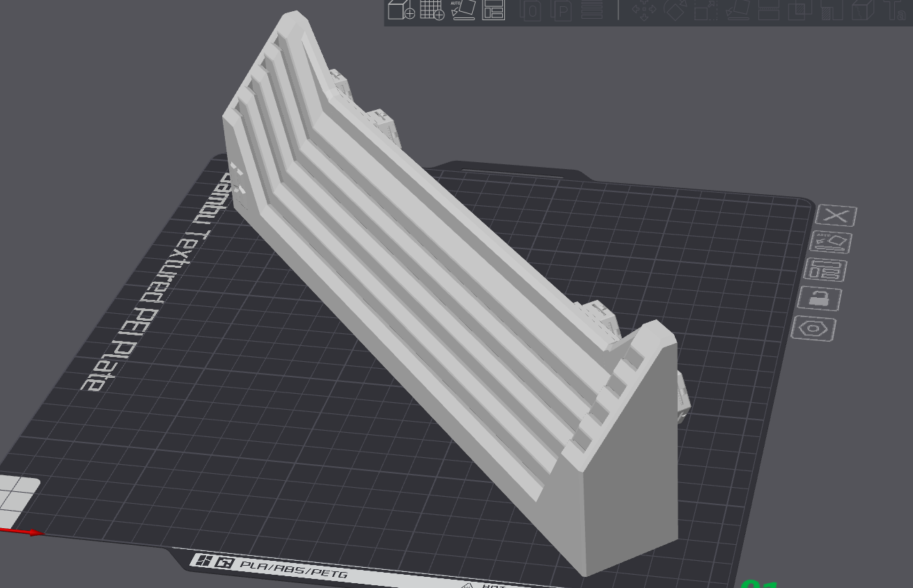Image resolution: width=913 pixels, height=588 pixels.
Task: Select the Scale tool
Action: pos(705,10)
